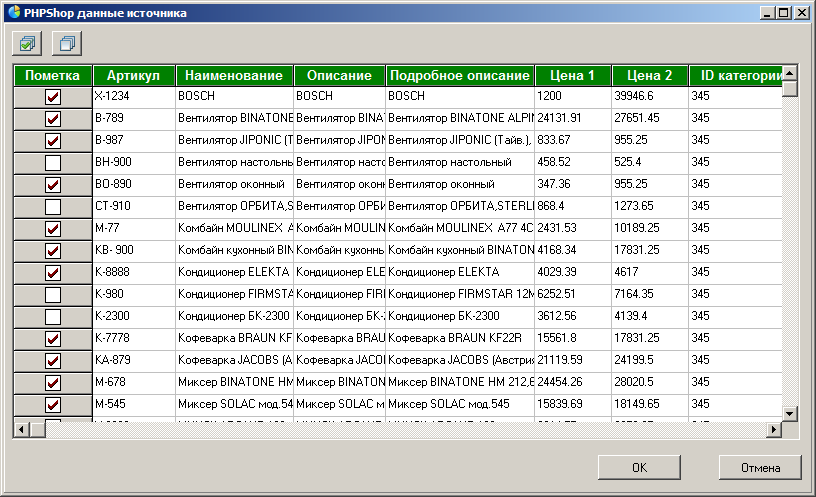This screenshot has width=816, height=497.
Task: Click the price cell 1273.65
Action: (649, 206)
